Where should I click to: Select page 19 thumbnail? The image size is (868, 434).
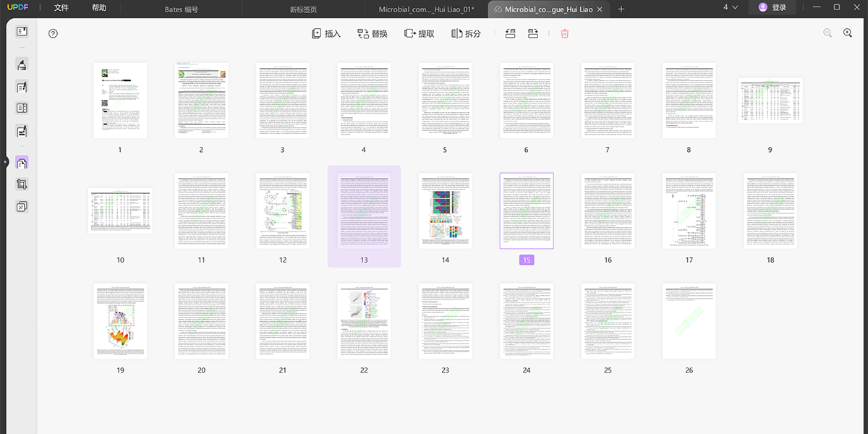[120, 320]
